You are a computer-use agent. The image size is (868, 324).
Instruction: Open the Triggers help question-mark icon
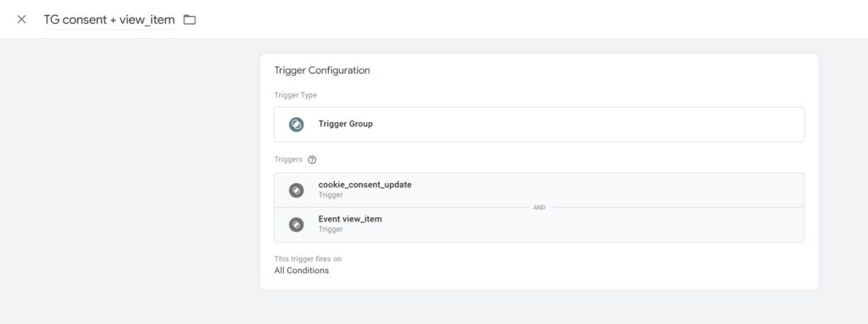[x=312, y=159]
